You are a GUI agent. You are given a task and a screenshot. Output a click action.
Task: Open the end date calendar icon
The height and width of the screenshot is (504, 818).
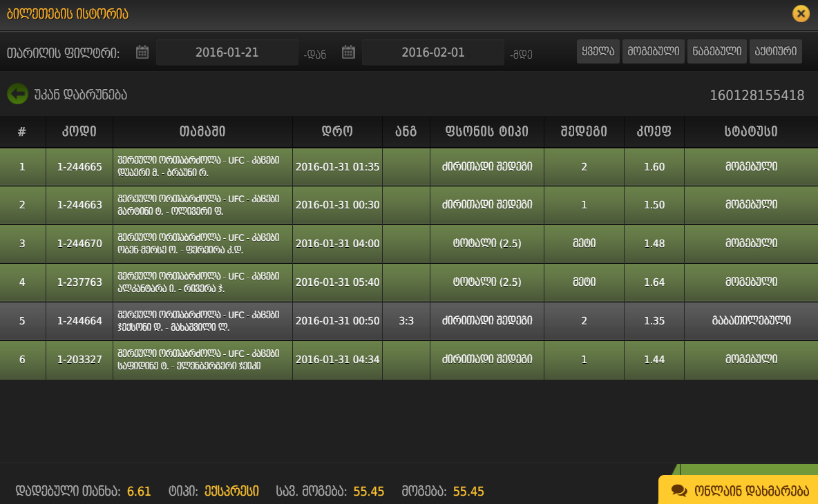coord(348,52)
